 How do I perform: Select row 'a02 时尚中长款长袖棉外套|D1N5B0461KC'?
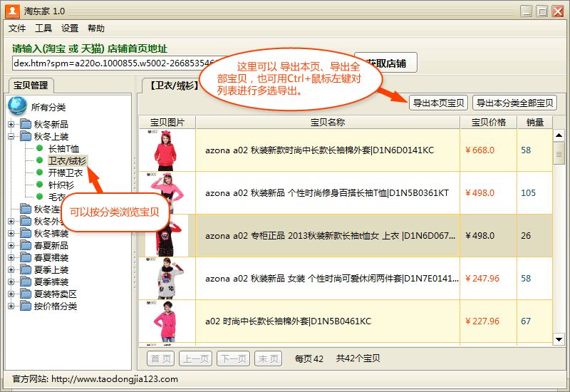pos(346,321)
